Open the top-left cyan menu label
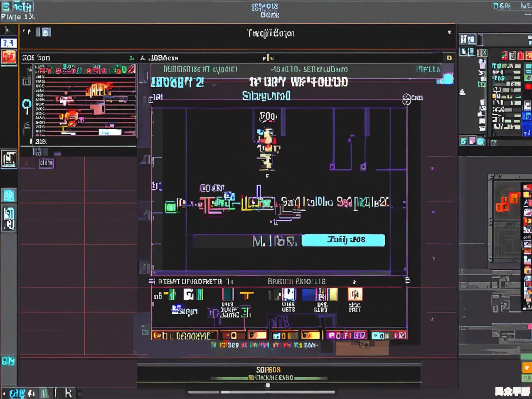532x399 pixels. click(17, 7)
